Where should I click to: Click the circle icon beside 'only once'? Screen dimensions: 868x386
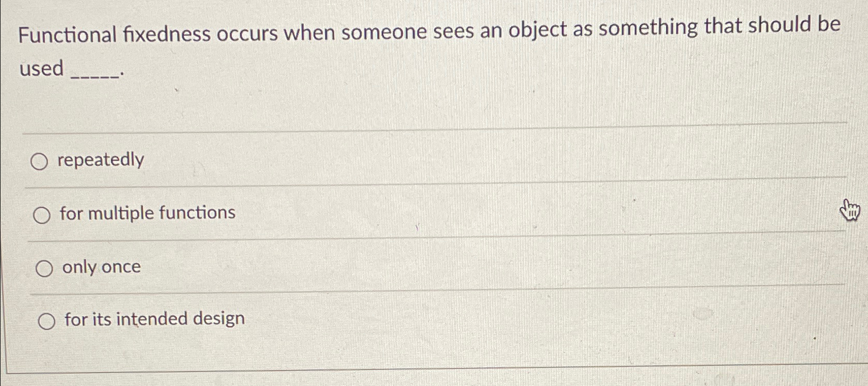click(x=45, y=267)
